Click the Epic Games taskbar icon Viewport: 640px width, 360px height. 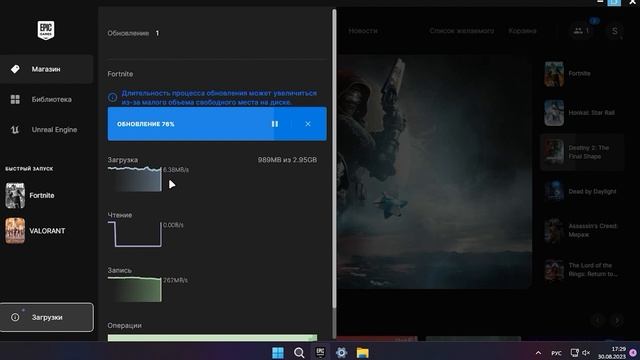(320, 352)
